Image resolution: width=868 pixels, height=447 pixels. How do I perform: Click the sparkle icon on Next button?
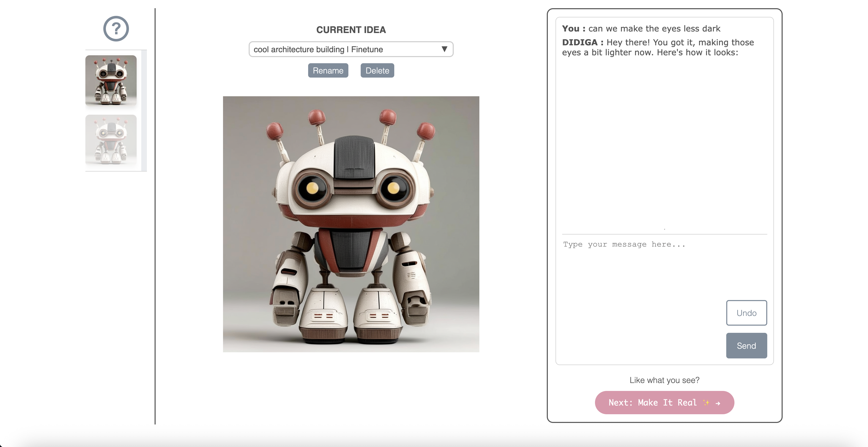(x=706, y=402)
